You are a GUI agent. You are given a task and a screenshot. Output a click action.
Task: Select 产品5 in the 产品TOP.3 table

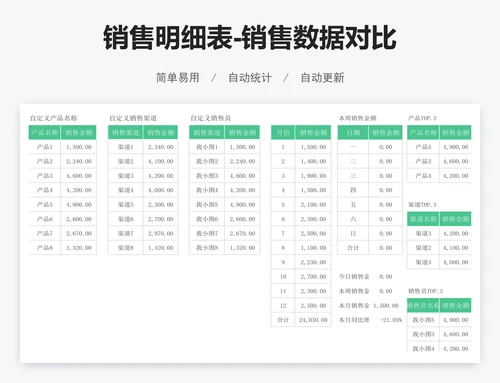tap(423, 147)
